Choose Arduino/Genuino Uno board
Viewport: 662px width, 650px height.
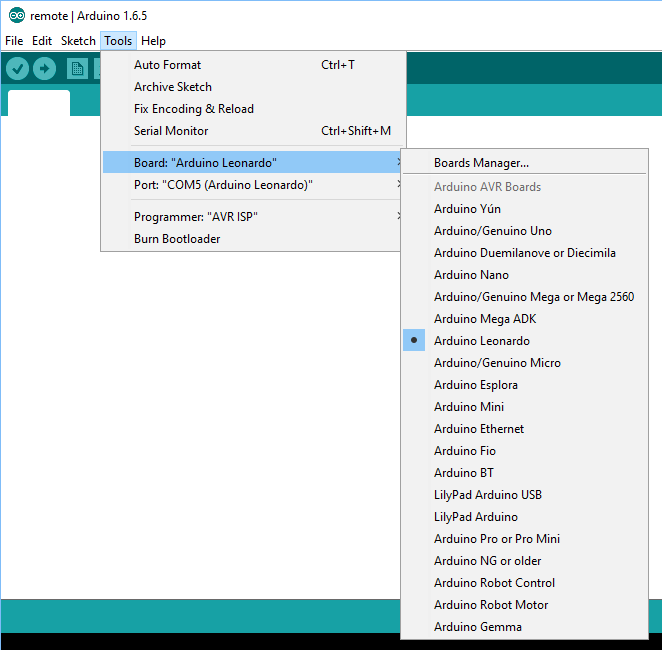(492, 231)
